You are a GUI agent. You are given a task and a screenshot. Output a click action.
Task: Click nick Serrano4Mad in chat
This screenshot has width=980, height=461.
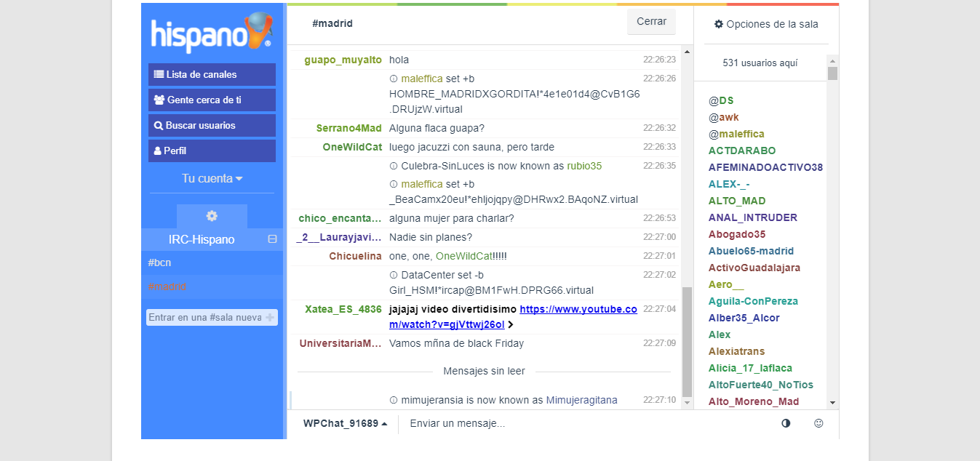[x=349, y=128]
